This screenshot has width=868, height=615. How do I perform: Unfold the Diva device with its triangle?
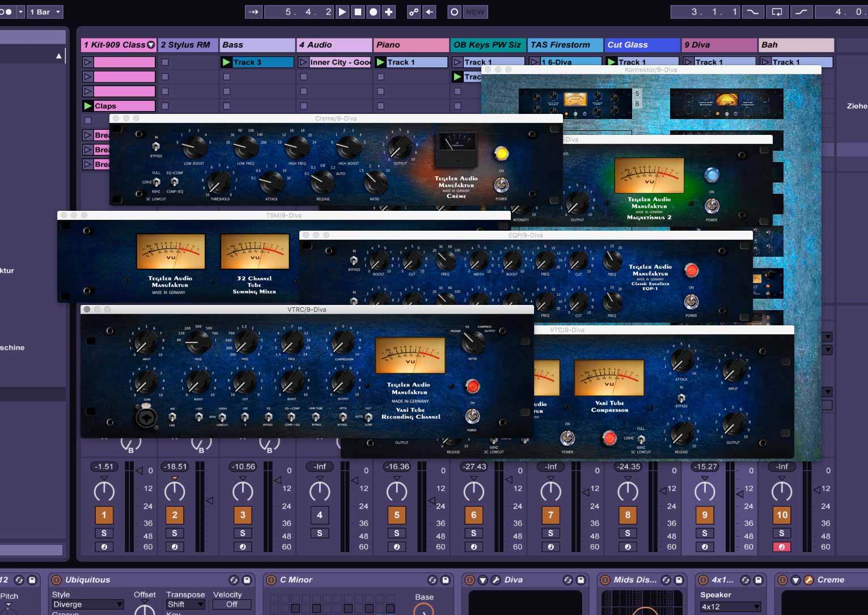point(482,580)
